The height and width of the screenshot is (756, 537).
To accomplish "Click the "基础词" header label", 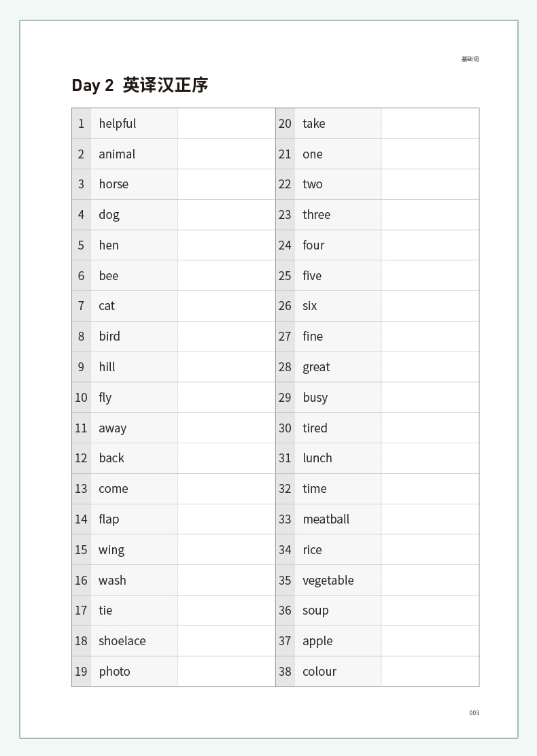I will point(470,59).
